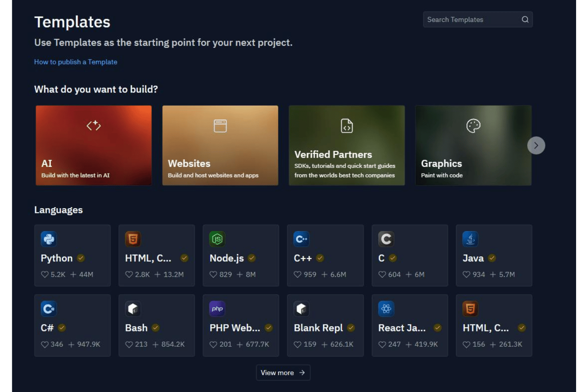Click the Verified Partners code file icon

pyautogui.click(x=347, y=126)
